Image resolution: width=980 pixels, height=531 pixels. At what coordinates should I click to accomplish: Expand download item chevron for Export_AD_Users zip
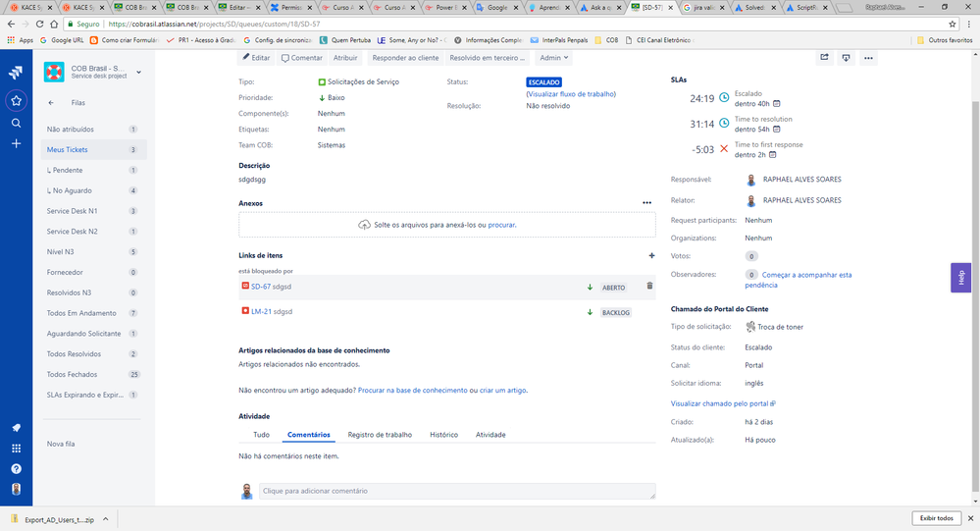click(x=106, y=519)
